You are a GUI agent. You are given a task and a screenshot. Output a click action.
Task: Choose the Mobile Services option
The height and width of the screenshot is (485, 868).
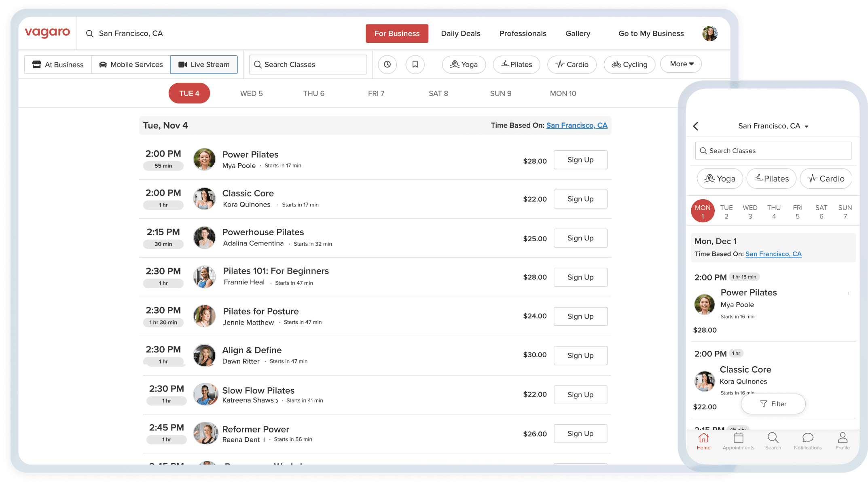[x=131, y=65]
